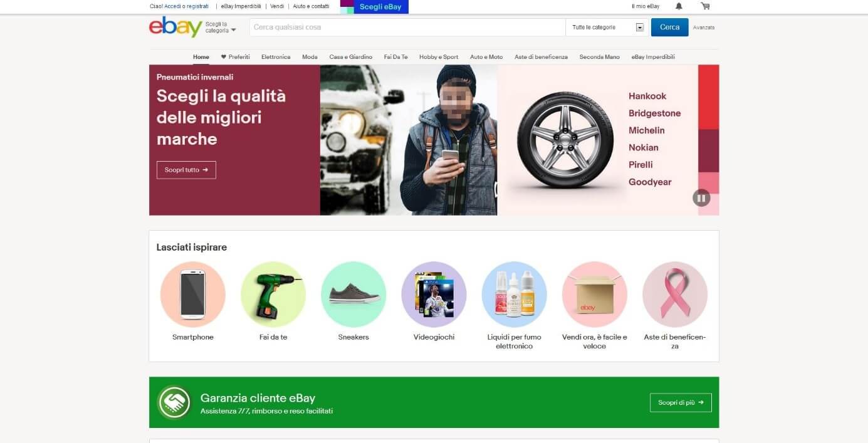Open the shopping cart icon

click(706, 6)
